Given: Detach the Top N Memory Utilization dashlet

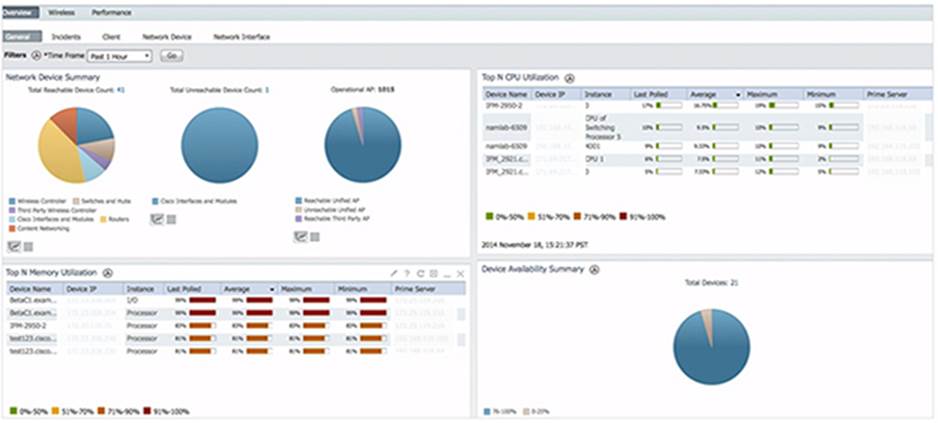Looking at the screenshot, I should pos(434,273).
